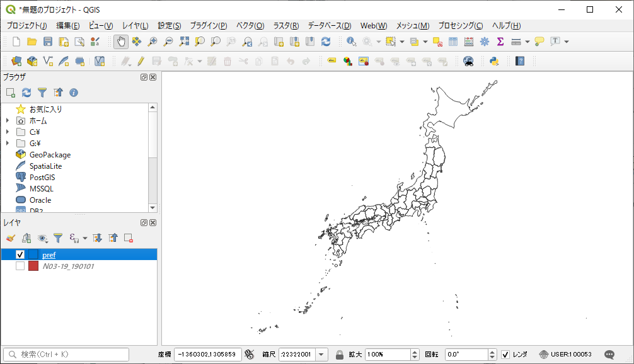Open the プロセシング(C) menu
The image size is (634, 364).
460,26
